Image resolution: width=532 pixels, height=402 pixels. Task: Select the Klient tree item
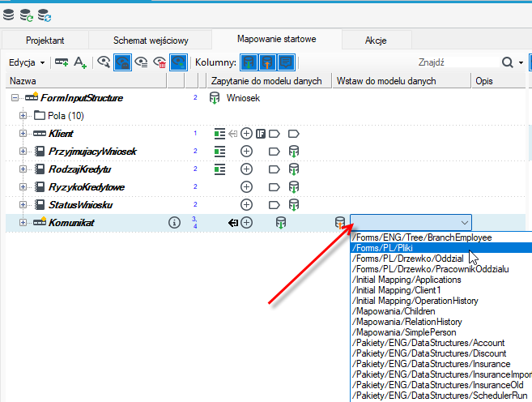(61, 134)
